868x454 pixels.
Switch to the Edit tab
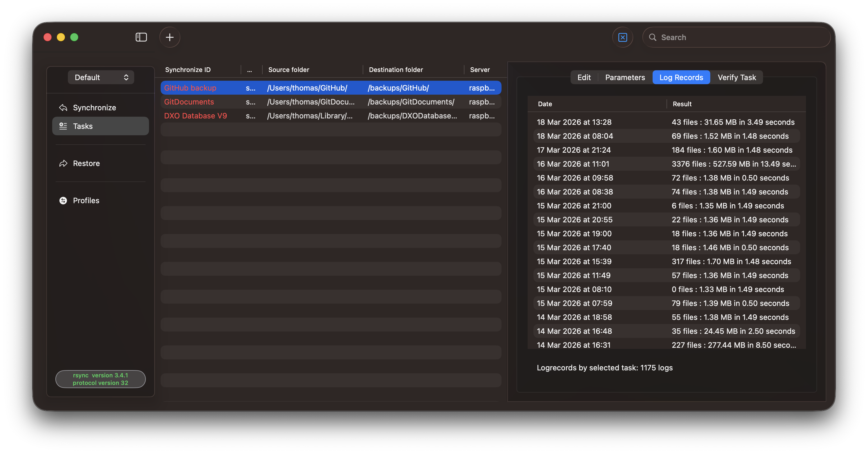coord(584,77)
